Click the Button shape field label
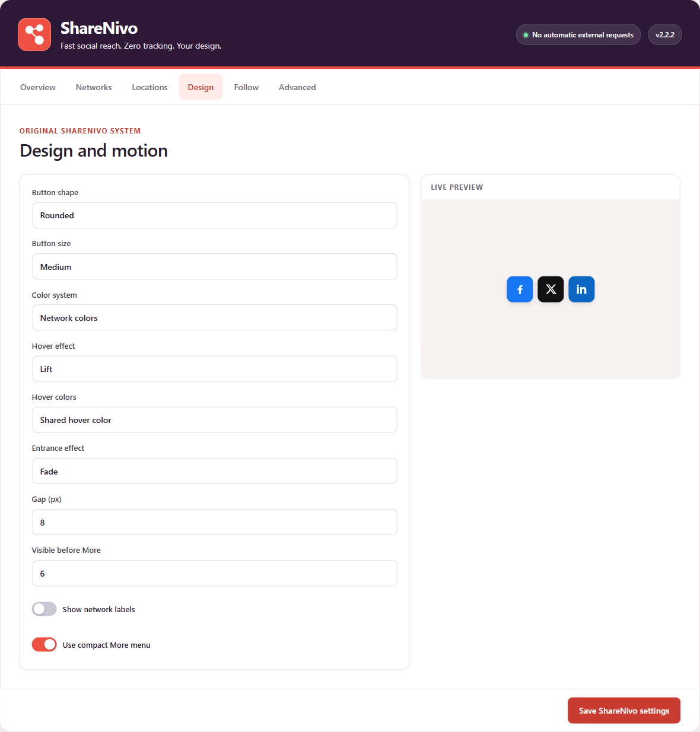This screenshot has width=700, height=732. pyautogui.click(x=55, y=193)
